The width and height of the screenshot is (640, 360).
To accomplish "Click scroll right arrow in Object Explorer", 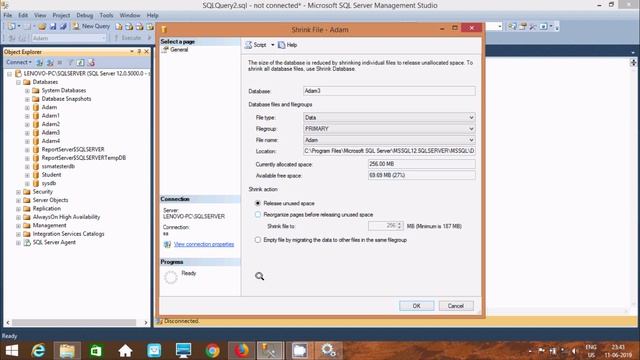I will click(146, 322).
